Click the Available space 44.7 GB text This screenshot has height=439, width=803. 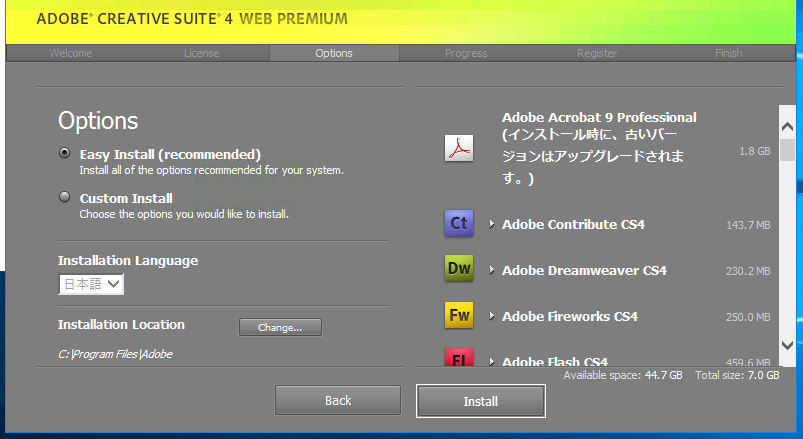(623, 375)
